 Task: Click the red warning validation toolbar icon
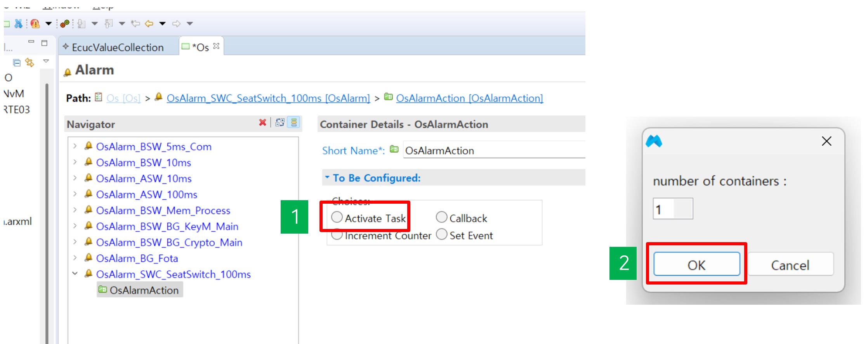click(x=35, y=24)
